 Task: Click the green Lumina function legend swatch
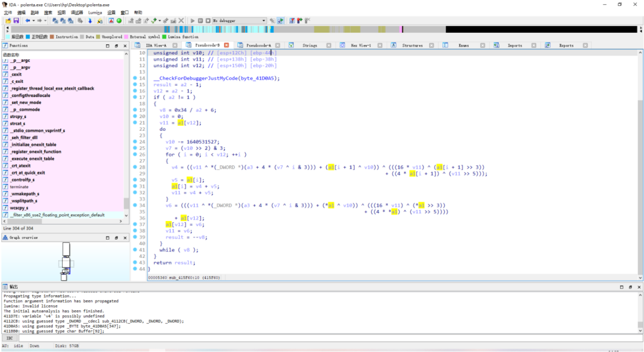[x=164, y=37]
